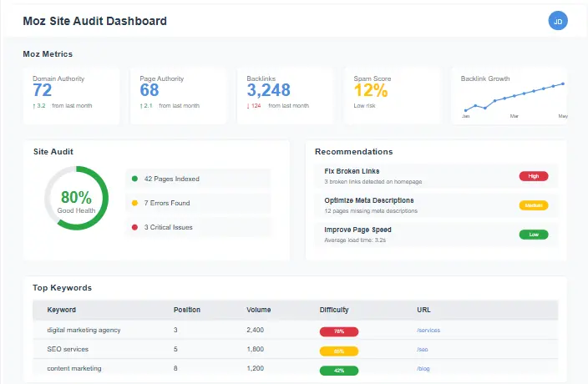The image size is (588, 384).
Task: Open the JD user avatar
Action: (x=558, y=21)
